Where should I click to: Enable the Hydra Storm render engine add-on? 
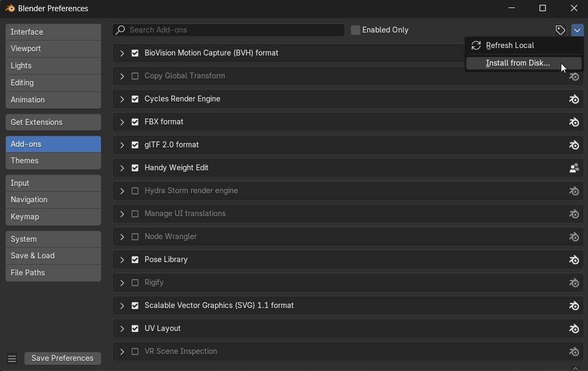point(135,191)
